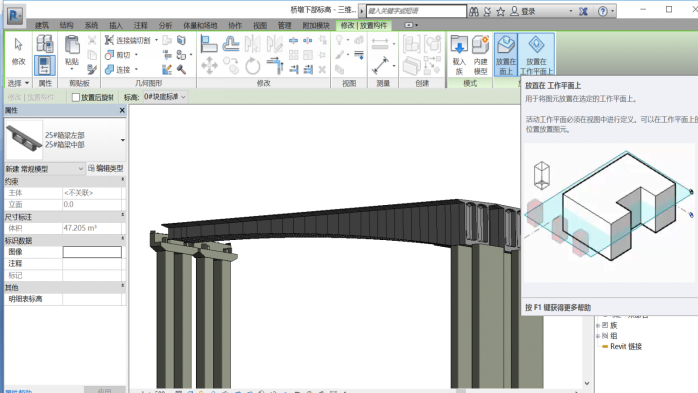698x393 pixels.
Task: Click the Align tool icon
Action: (209, 44)
